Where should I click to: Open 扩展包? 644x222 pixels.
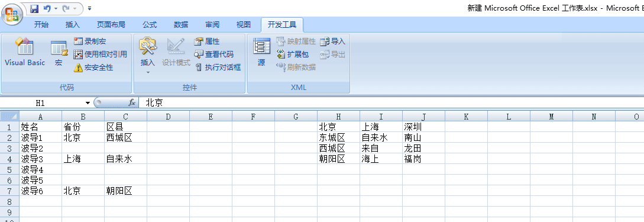click(x=292, y=54)
